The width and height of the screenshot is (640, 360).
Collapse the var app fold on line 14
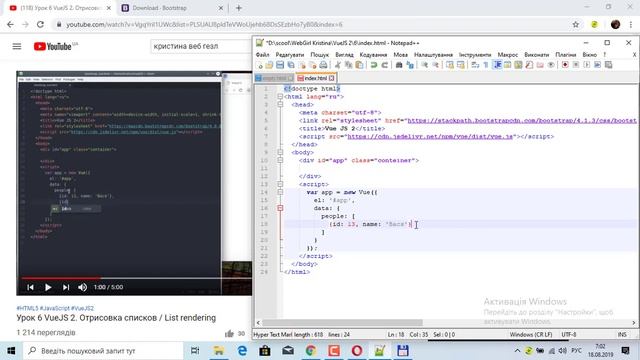click(280, 192)
